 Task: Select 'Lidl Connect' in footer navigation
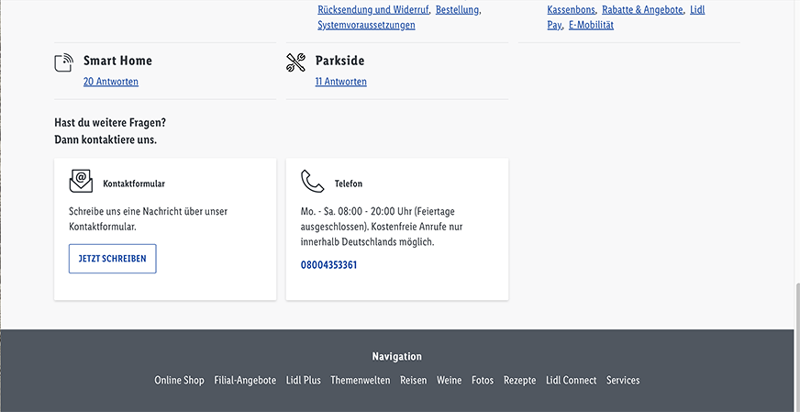[571, 380]
